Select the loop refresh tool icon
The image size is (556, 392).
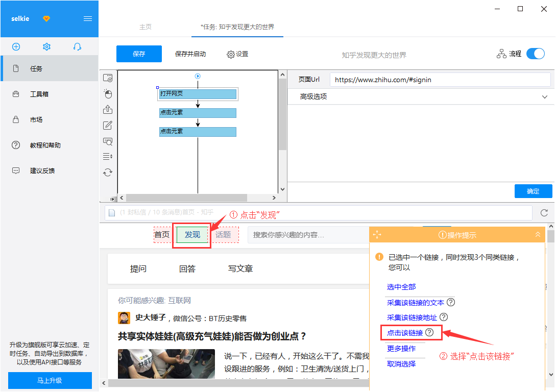coord(108,172)
